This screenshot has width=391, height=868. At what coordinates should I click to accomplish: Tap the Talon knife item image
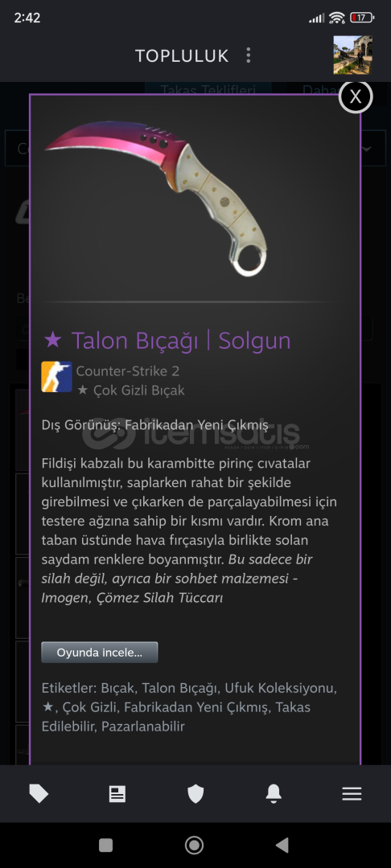[x=156, y=197]
